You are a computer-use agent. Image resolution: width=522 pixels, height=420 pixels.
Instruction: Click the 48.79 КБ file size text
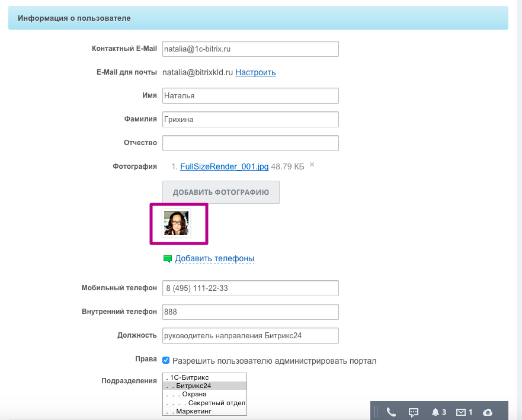(287, 166)
